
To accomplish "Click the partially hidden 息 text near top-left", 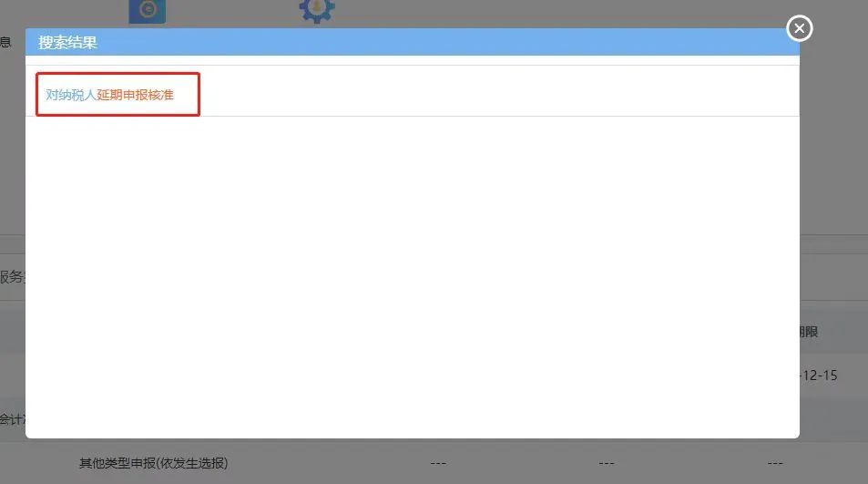I will [5, 42].
